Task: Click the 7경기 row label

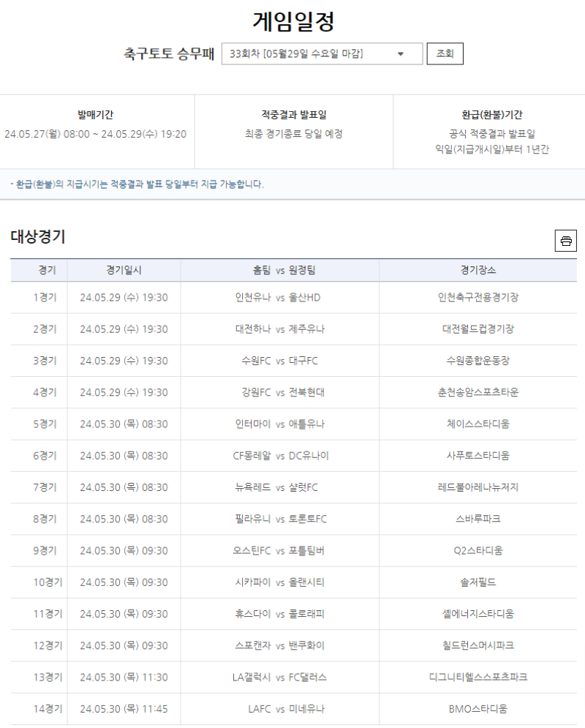Action: coord(45,487)
